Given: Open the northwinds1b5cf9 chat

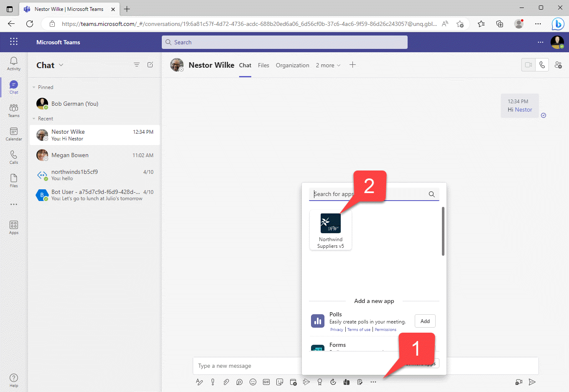Looking at the screenshot, I should [x=94, y=175].
